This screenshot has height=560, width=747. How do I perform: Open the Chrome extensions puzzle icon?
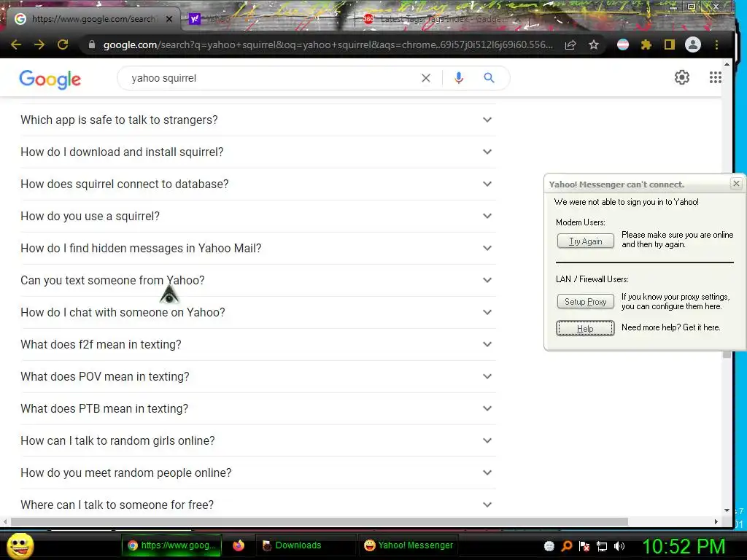tap(646, 44)
